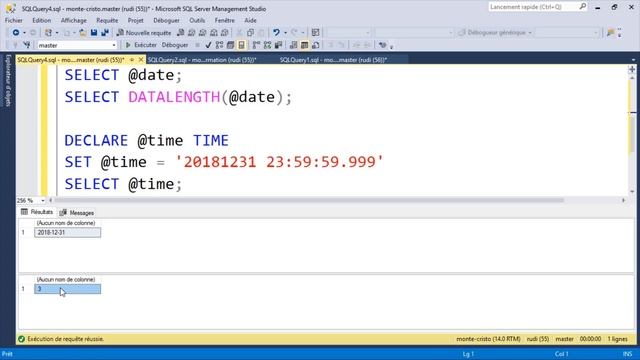Open the Fichier menu
Viewport: 640px width, 360px height.
[13, 20]
